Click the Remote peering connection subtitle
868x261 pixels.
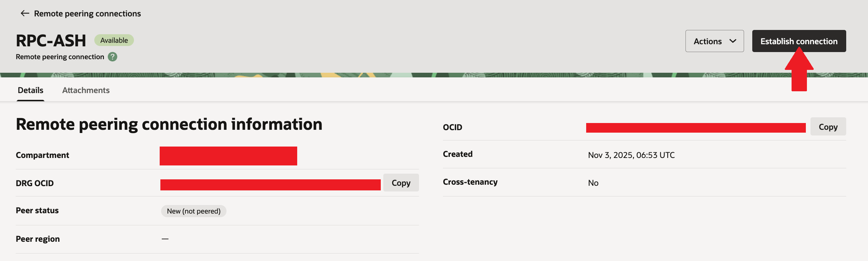pyautogui.click(x=60, y=57)
